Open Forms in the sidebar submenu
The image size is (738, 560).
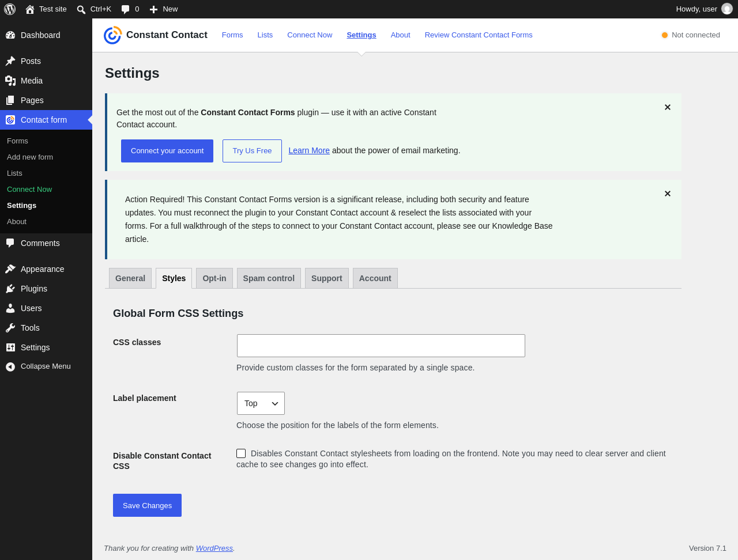coord(17,141)
